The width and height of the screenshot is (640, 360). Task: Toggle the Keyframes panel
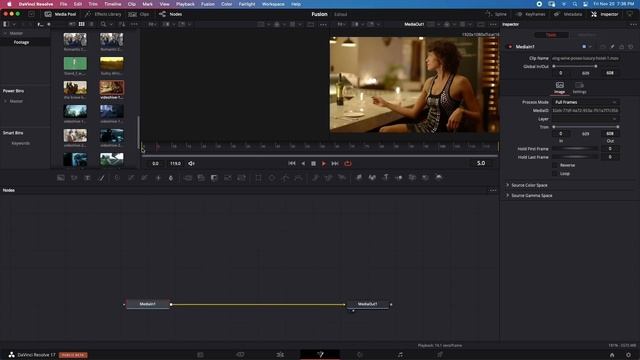click(x=530, y=14)
